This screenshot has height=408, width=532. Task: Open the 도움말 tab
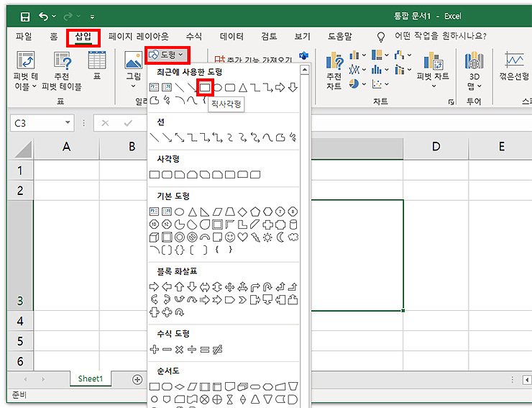340,37
